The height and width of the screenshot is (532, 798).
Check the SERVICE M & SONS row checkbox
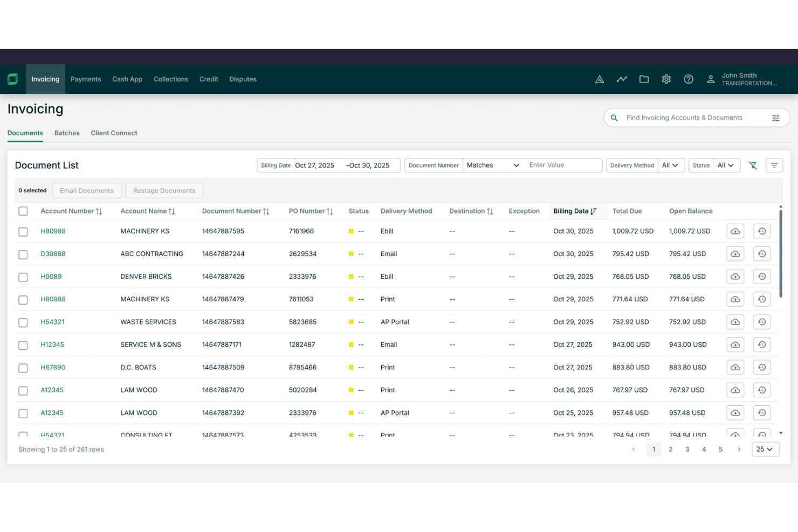(x=23, y=345)
